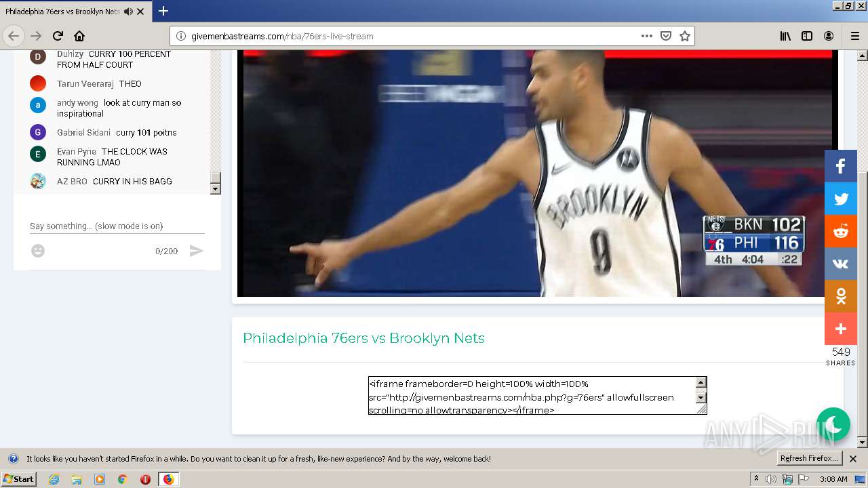Click the Opera taskbar icon
The image size is (868, 488).
(x=145, y=479)
